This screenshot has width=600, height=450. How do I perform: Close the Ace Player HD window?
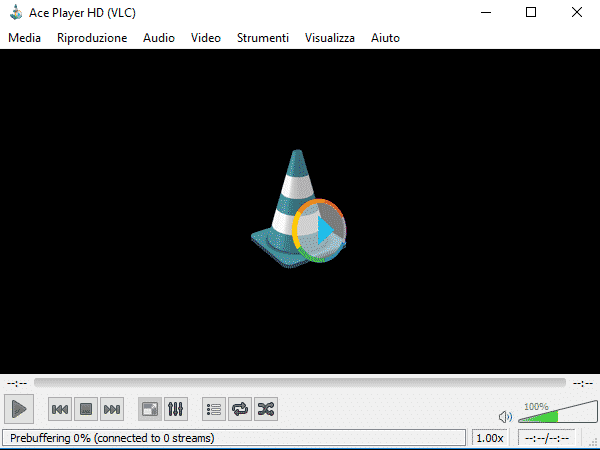(577, 12)
